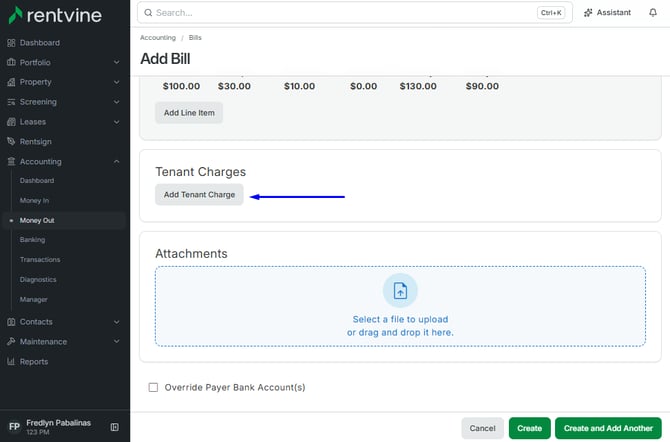Expand the Property menu chevron
This screenshot has height=442, width=670.
(x=116, y=82)
